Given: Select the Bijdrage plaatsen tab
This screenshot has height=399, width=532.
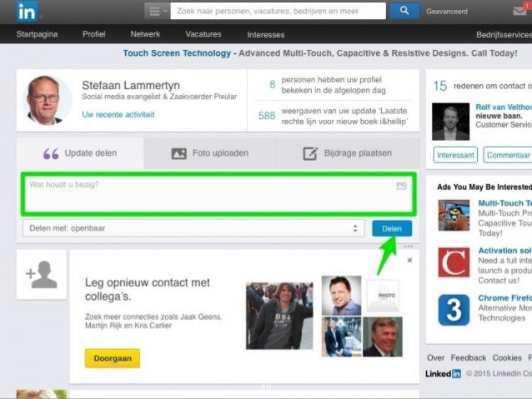Looking at the screenshot, I should point(348,153).
